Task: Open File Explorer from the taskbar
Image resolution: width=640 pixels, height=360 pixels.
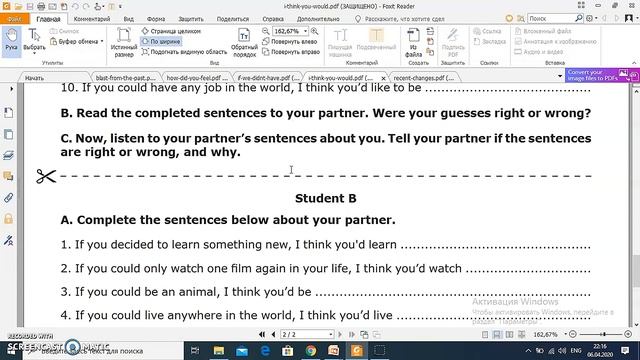Action: point(219,351)
